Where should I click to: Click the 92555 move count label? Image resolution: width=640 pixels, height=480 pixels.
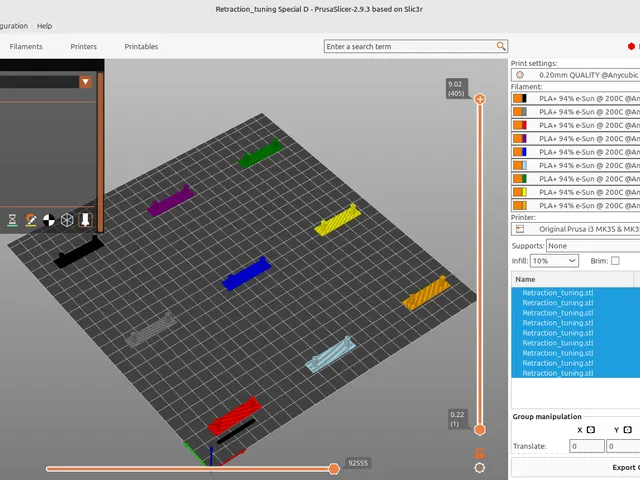[x=358, y=463]
